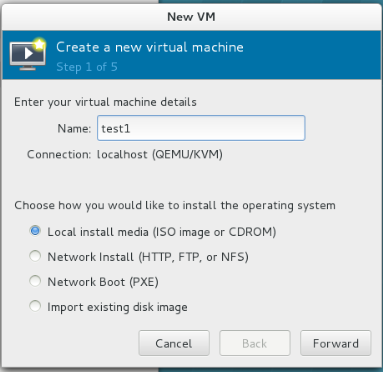
Task: Click the virtual machine monitor icon in header
Action: [28, 54]
